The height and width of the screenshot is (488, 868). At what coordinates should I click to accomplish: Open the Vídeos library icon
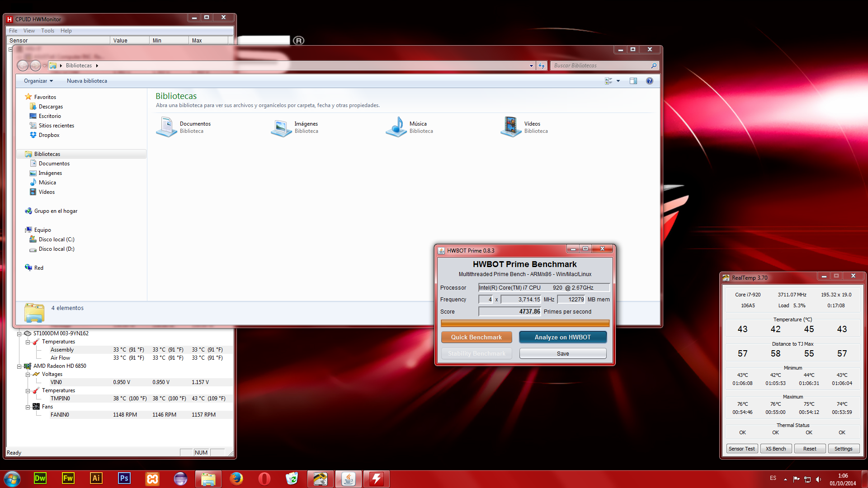click(511, 127)
